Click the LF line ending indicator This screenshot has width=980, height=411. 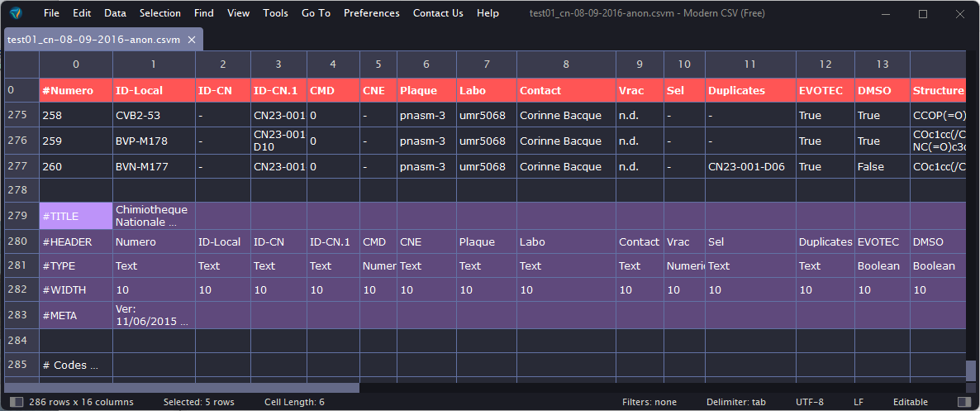pyautogui.click(x=859, y=402)
